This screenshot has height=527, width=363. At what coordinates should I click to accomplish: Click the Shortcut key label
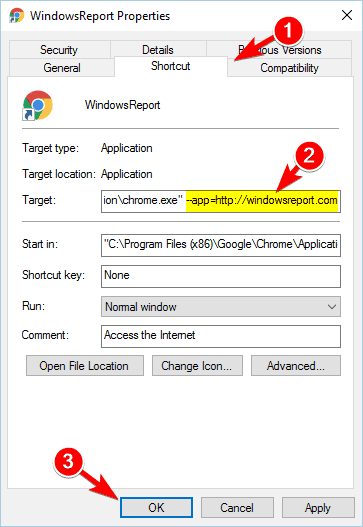pos(53,275)
